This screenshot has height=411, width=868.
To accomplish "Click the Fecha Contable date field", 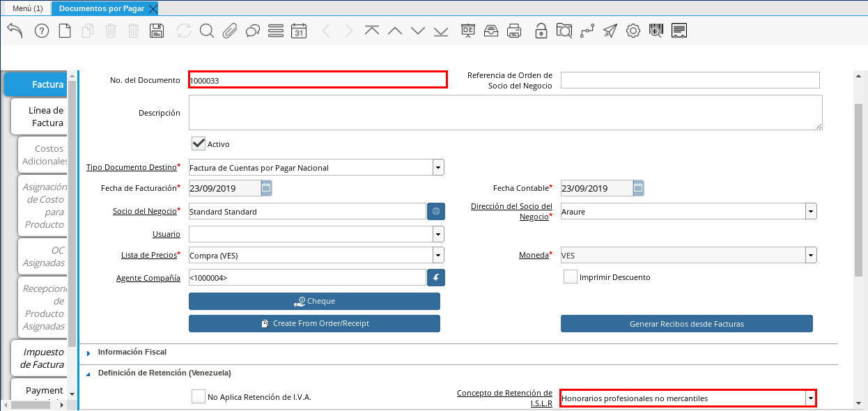I will (x=596, y=188).
